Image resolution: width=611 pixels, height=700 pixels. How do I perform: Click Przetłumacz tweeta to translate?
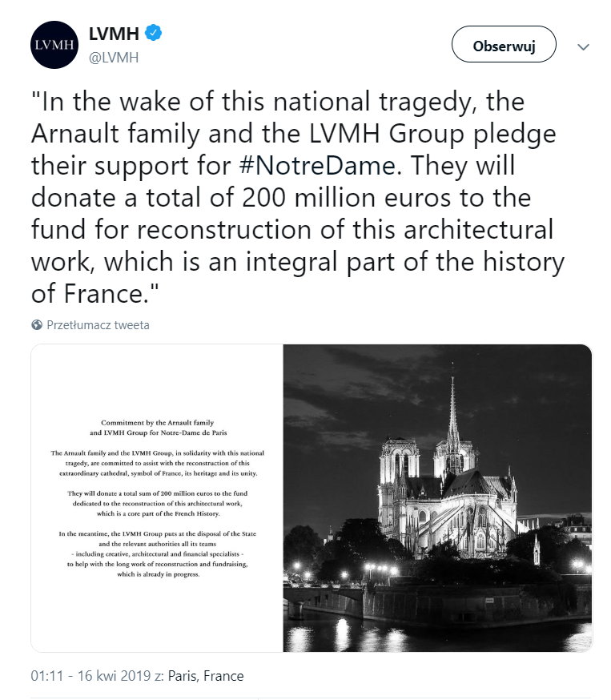98,325
